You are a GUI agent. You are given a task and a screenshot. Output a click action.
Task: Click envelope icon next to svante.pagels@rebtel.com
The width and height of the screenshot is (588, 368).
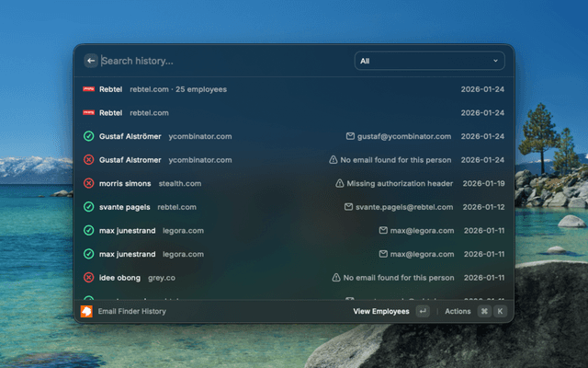(x=349, y=207)
